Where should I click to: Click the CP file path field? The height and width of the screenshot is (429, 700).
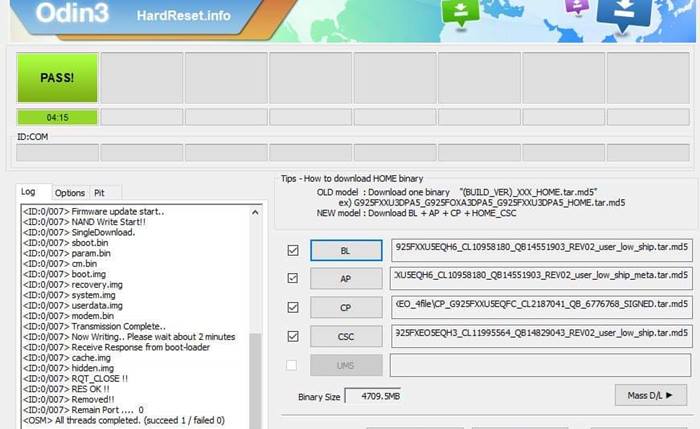(x=542, y=308)
